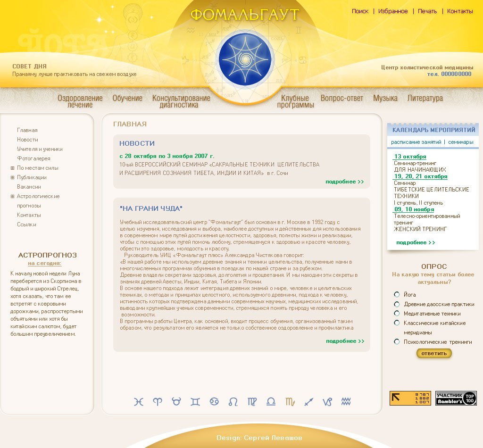Click the Pisces zodiac sign icon
This screenshot has width=483, height=448.
coord(139,402)
